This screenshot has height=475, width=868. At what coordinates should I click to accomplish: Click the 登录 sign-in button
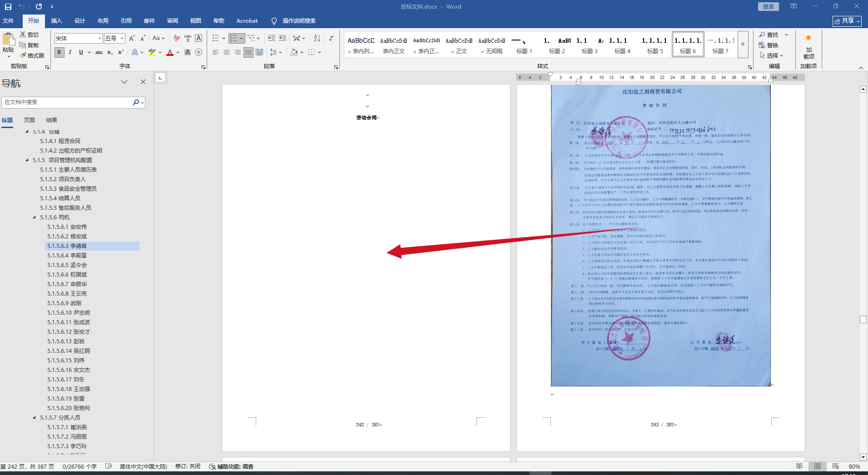pyautogui.click(x=769, y=7)
